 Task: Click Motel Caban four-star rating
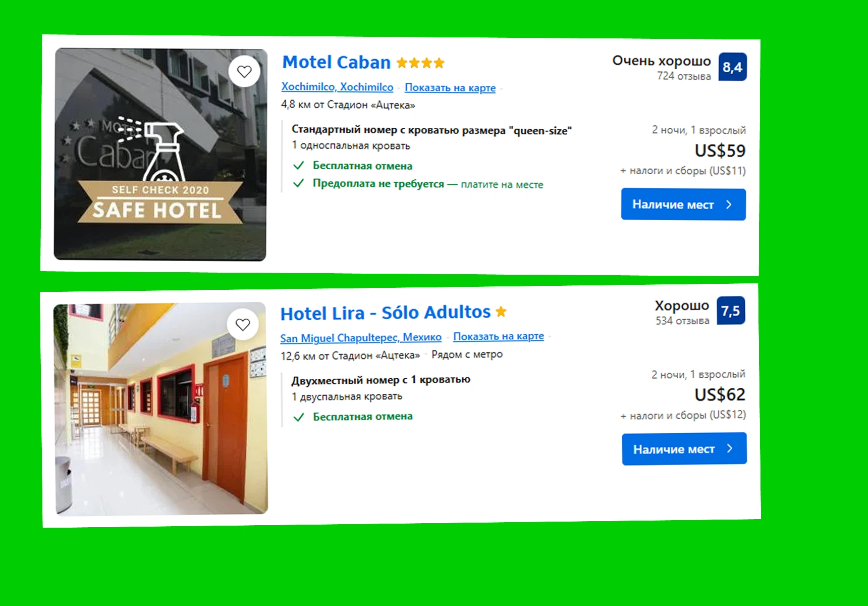click(x=420, y=63)
